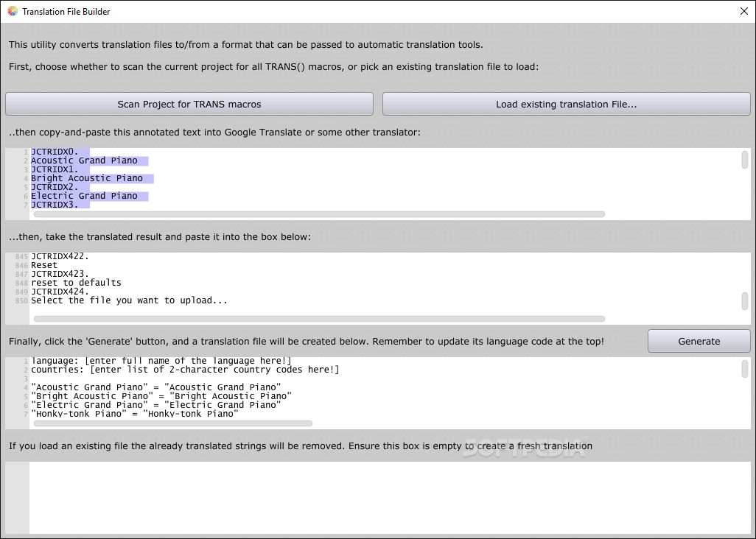Click Load existing translation File button
The width and height of the screenshot is (756, 539).
(566, 104)
